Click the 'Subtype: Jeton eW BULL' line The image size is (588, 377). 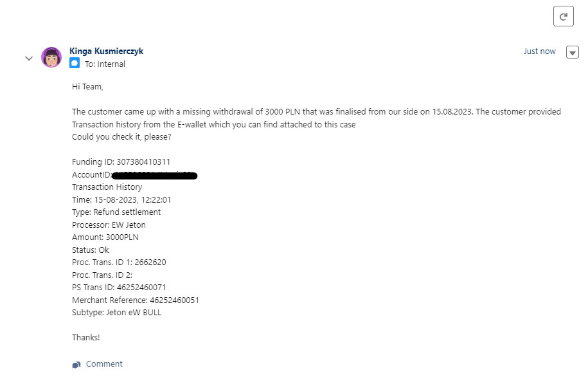tap(116, 312)
